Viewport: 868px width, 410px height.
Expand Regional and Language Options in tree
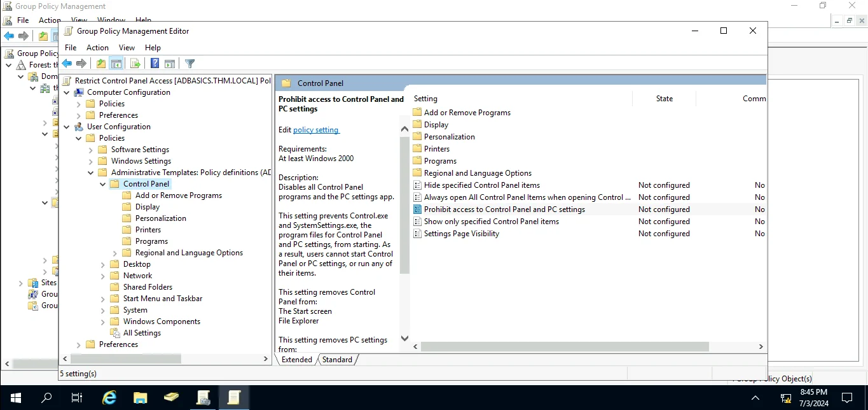(115, 253)
